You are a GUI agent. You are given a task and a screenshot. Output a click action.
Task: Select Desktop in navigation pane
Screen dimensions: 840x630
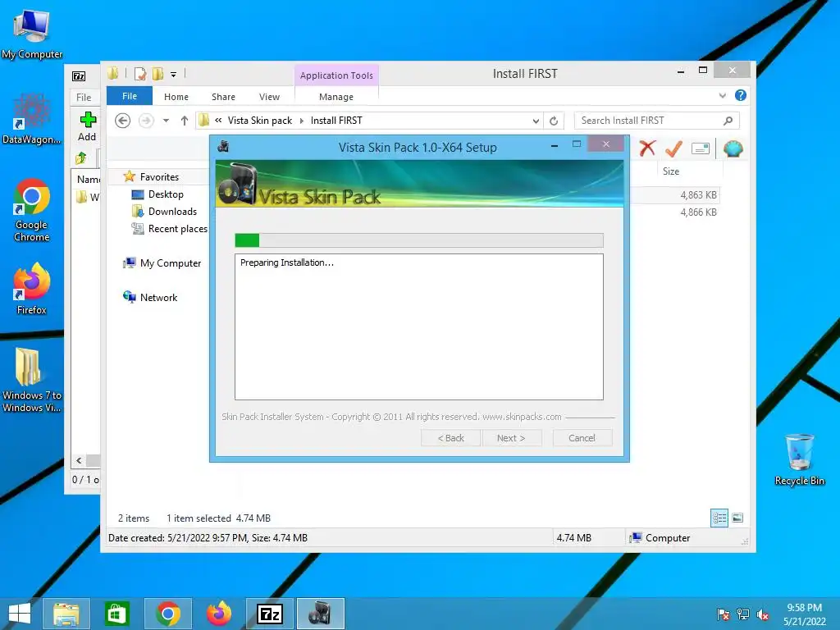[166, 194]
